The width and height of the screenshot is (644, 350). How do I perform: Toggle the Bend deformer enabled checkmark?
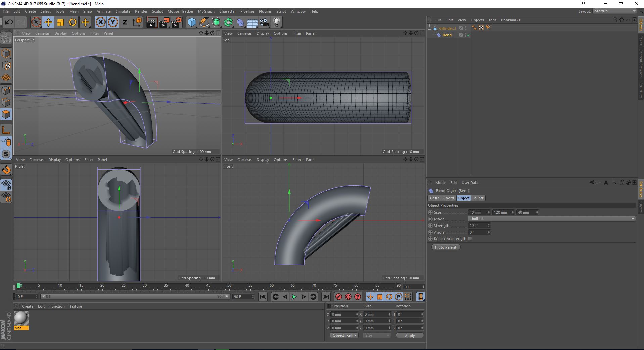468,35
